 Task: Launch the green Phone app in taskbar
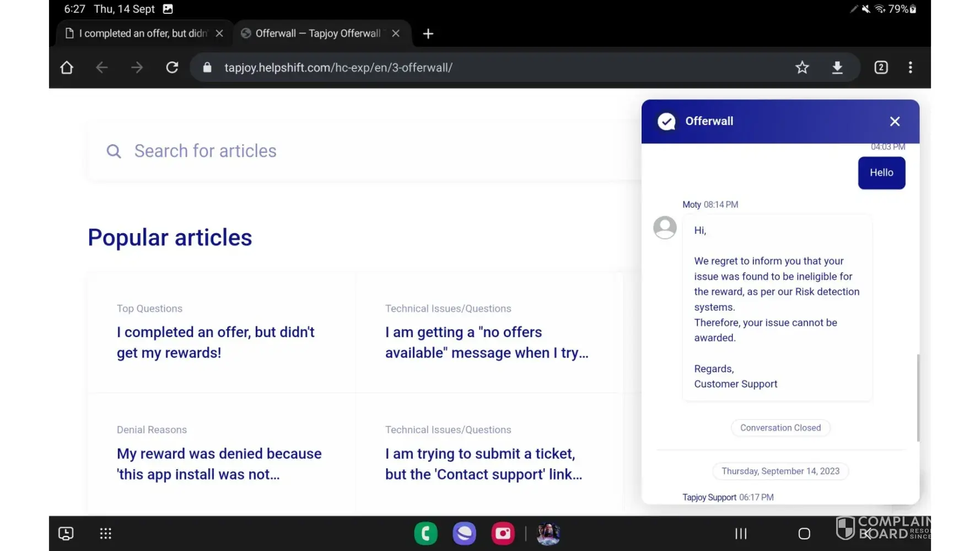click(x=426, y=533)
